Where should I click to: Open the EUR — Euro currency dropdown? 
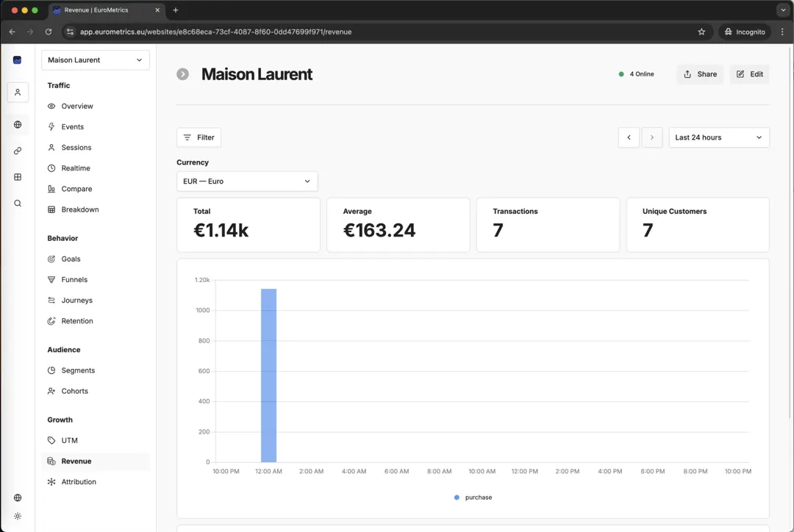(247, 181)
